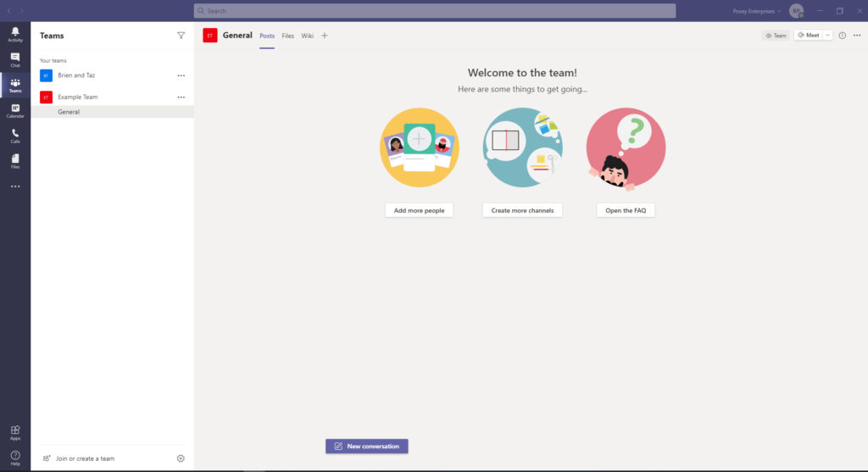This screenshot has width=868, height=472.
Task: Open the Help question mark icon
Action: click(x=15, y=458)
